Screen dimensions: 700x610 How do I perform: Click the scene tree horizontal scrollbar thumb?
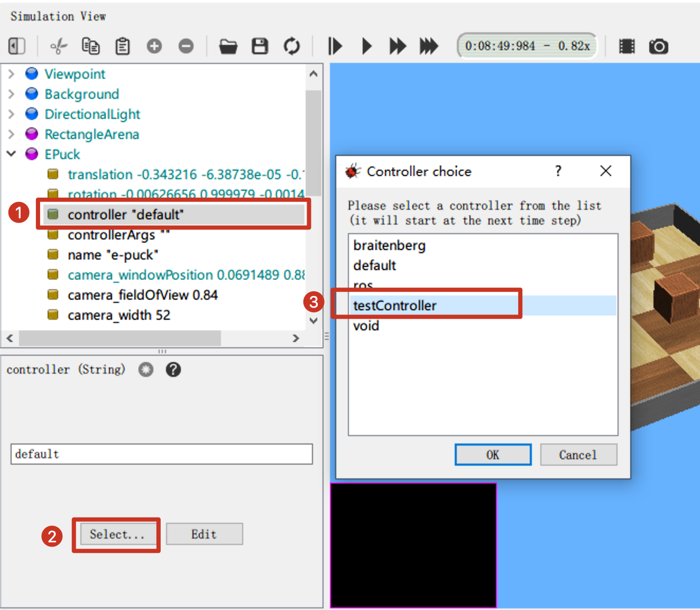[x=120, y=338]
